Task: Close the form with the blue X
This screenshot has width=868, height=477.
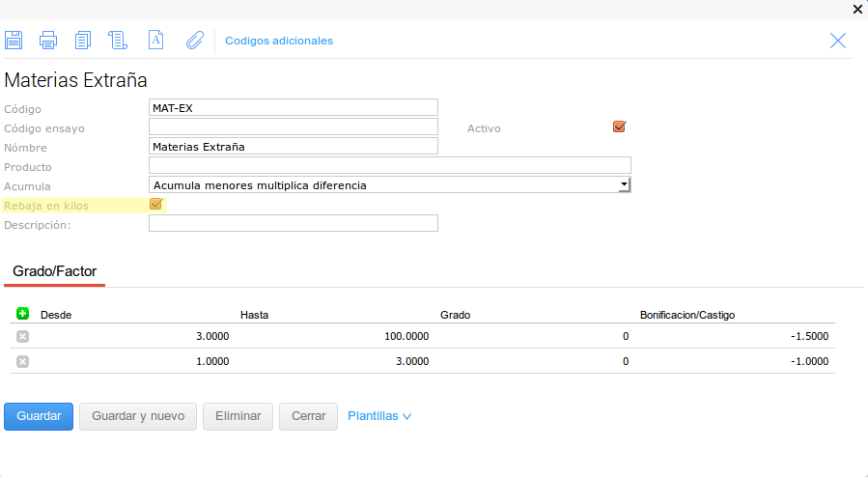Action: point(838,41)
